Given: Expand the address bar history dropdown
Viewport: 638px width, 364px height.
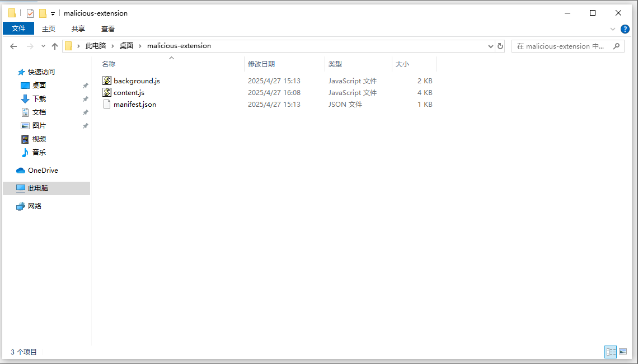Looking at the screenshot, I should 490,46.
